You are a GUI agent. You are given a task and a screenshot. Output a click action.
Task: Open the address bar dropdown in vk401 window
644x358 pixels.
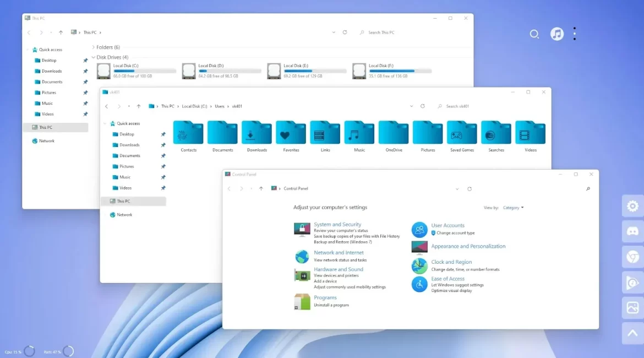point(411,106)
